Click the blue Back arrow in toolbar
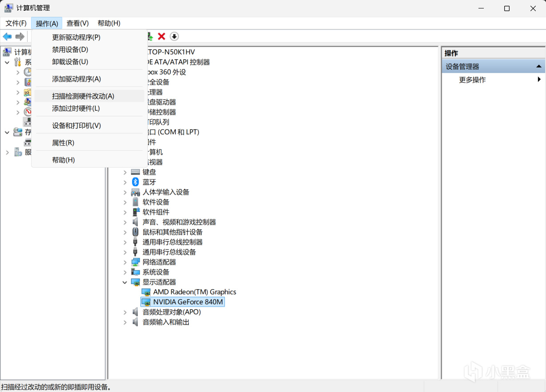This screenshot has height=392, width=546. (x=7, y=36)
